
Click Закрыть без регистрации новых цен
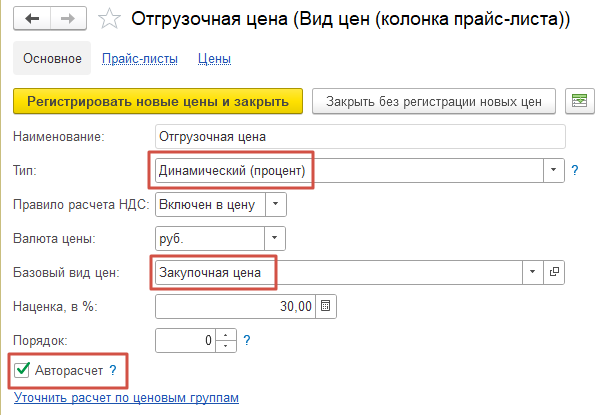[x=434, y=101]
